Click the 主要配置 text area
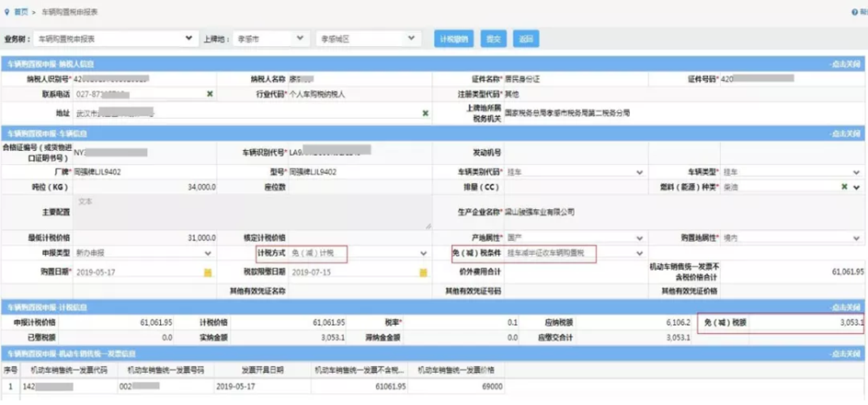Screen dimensions: 868x405 (252, 213)
